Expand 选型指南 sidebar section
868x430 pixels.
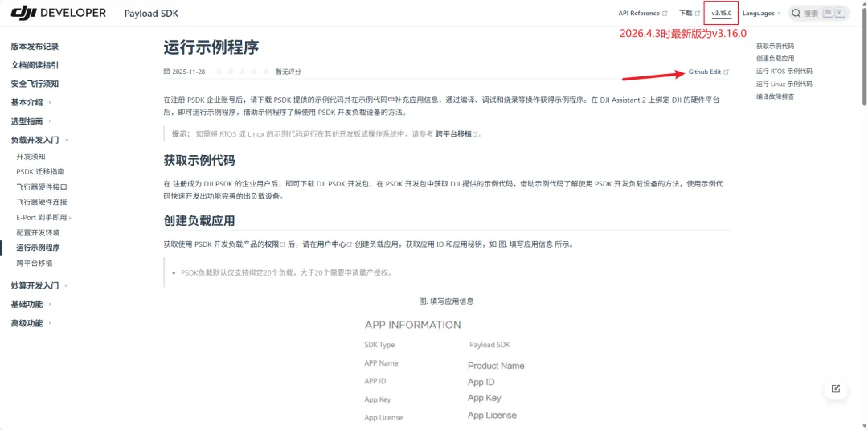click(x=51, y=121)
